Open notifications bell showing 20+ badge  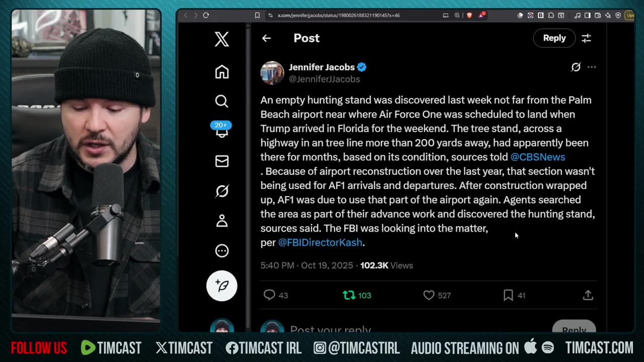tap(221, 129)
